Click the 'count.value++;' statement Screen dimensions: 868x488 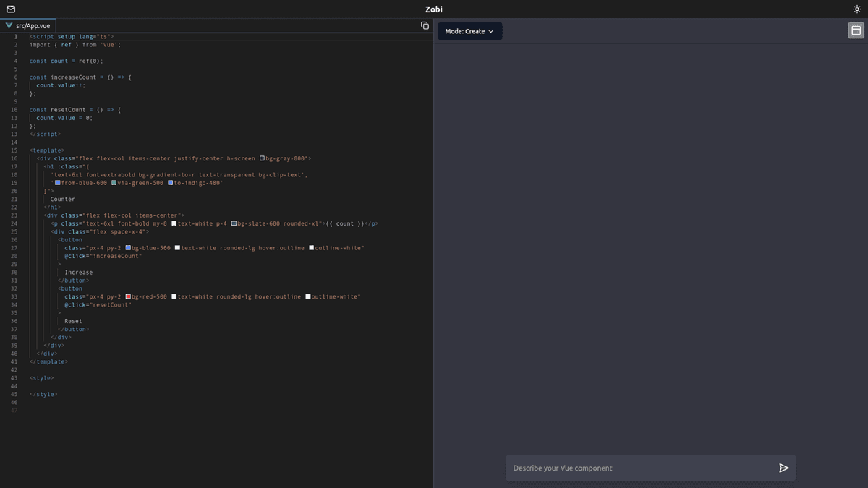(61, 85)
